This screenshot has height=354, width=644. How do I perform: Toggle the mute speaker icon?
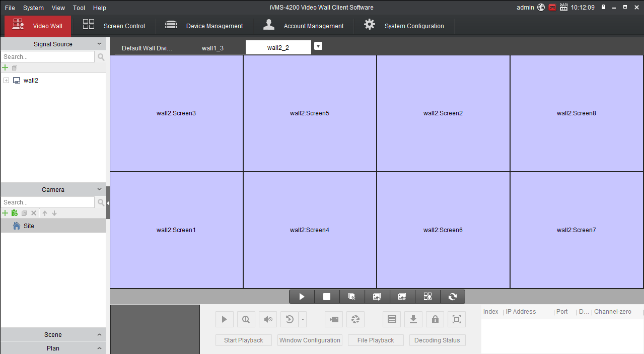coord(268,319)
